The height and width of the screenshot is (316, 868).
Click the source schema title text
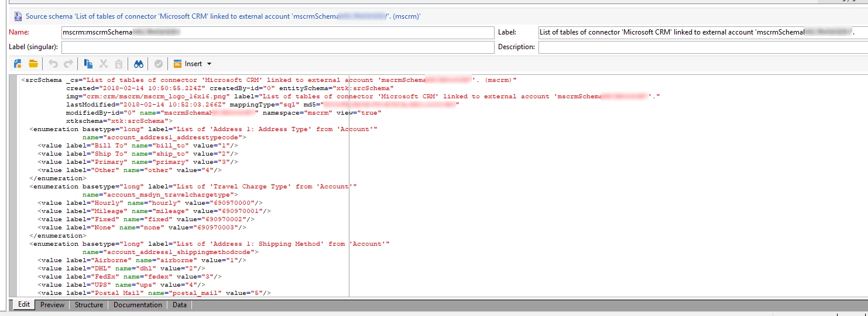tap(223, 16)
